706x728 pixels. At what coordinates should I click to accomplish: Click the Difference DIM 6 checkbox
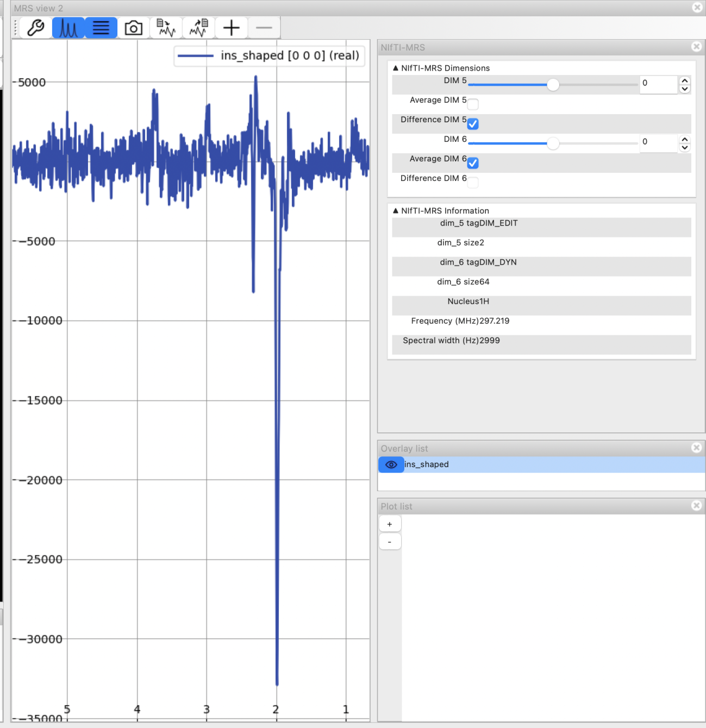coord(473,183)
